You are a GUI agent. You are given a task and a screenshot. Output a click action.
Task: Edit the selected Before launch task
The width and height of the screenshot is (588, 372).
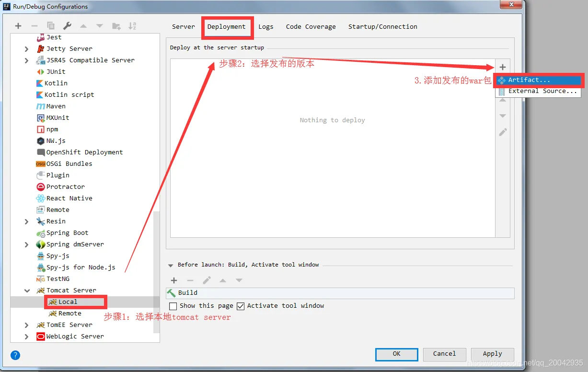207,280
